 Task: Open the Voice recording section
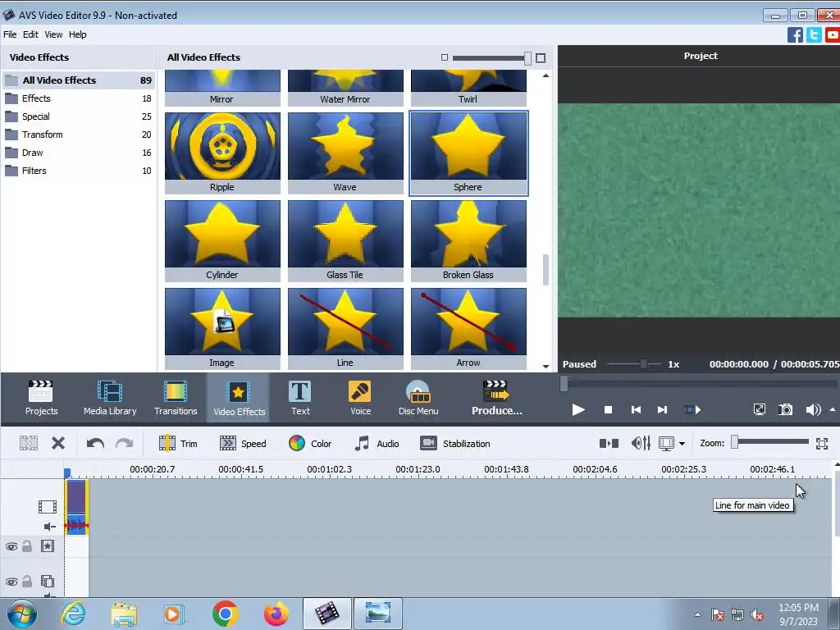(x=361, y=398)
